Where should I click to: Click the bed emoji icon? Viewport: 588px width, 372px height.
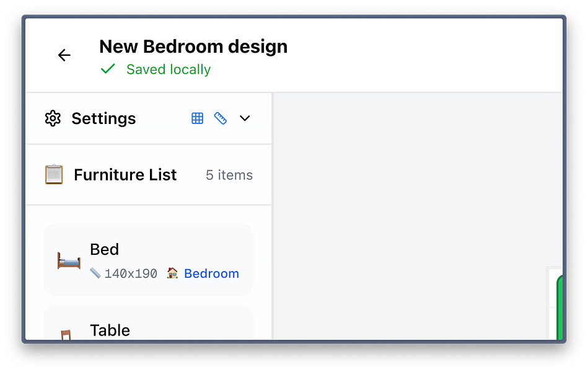pyautogui.click(x=69, y=260)
